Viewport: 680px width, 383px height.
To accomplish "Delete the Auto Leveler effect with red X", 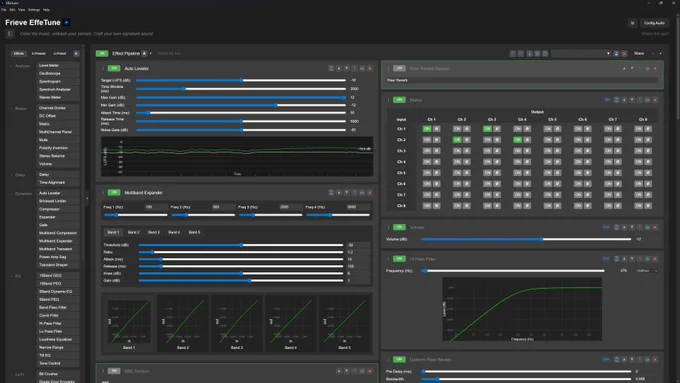I will pos(370,69).
